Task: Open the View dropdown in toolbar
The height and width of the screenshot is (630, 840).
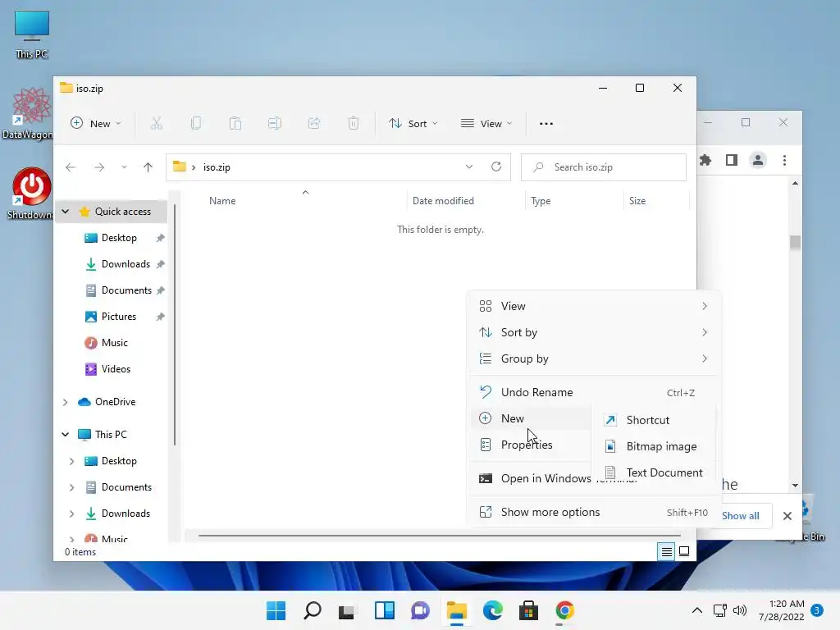Action: coord(486,124)
